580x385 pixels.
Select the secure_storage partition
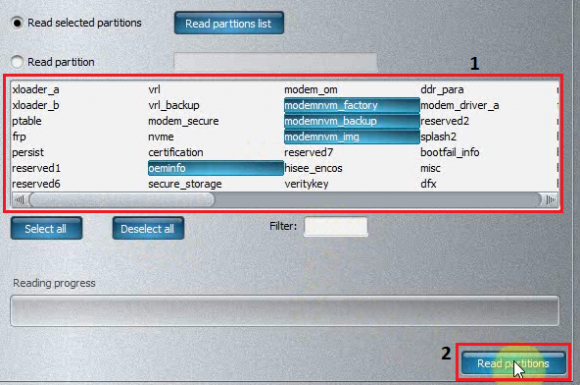tap(185, 184)
